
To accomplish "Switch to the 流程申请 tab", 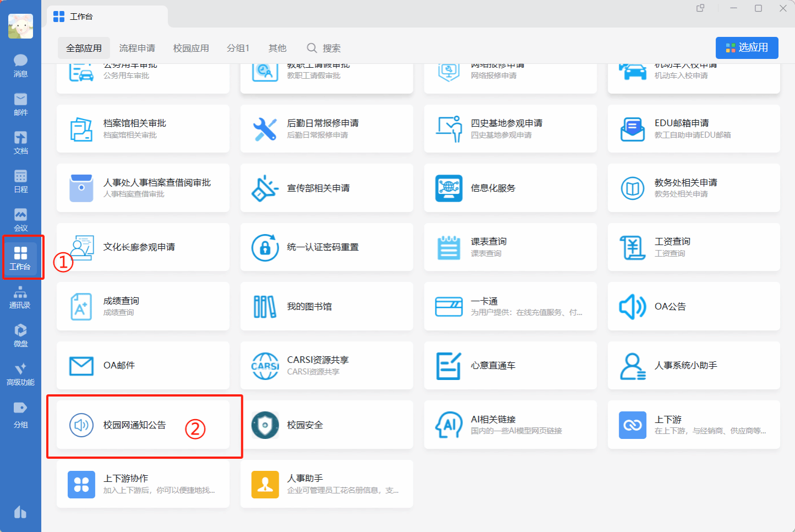I will tap(137, 48).
